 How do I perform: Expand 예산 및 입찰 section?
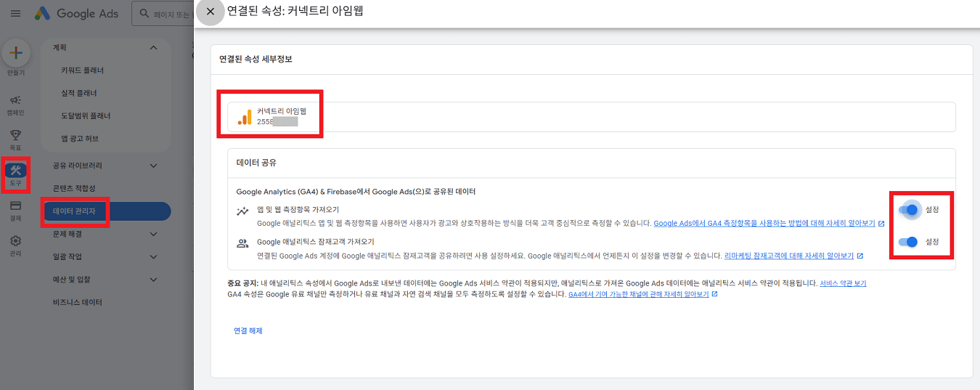click(x=153, y=280)
